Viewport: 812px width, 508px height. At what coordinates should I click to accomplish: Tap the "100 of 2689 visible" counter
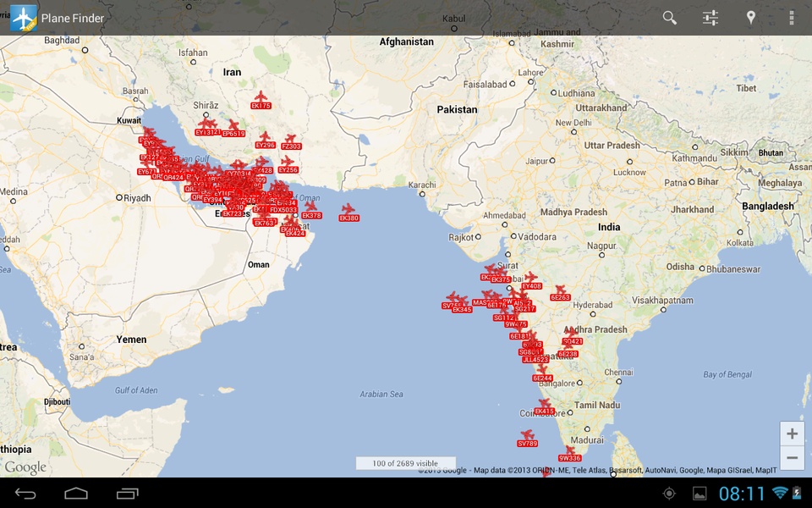coord(405,463)
